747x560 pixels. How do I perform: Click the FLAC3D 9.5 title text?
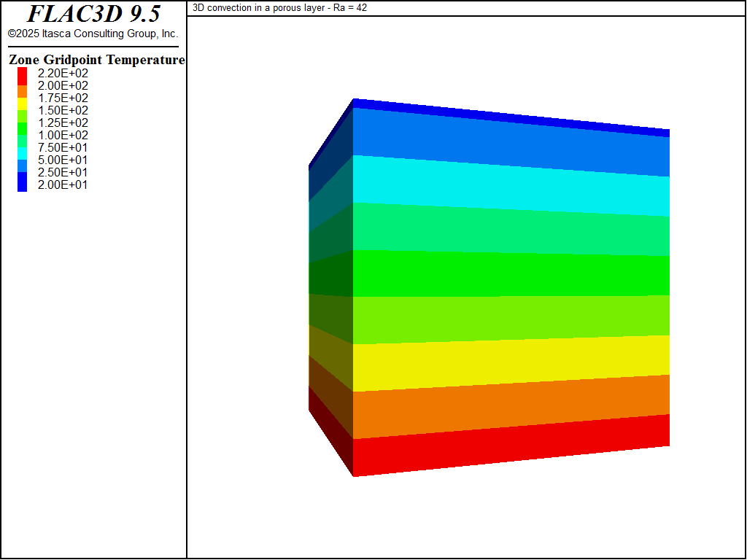point(93,14)
